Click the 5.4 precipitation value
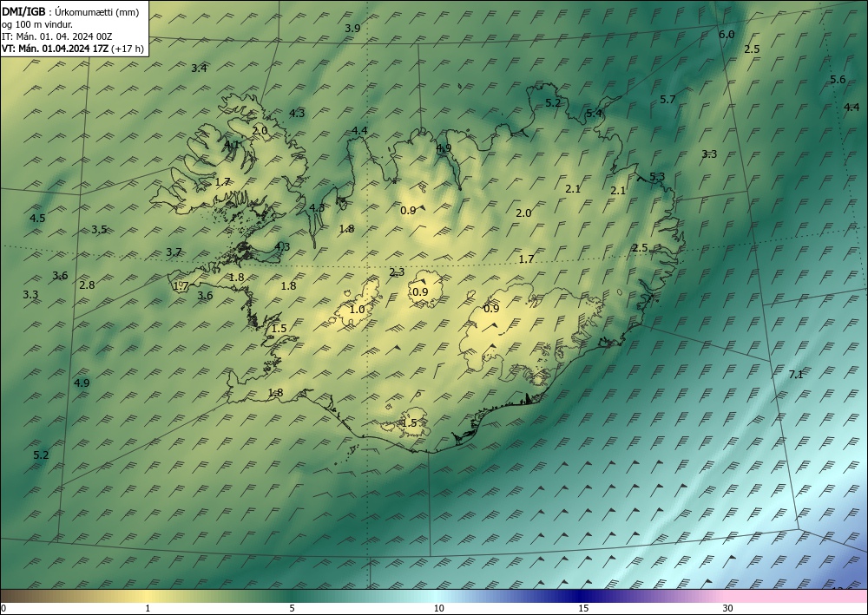Image resolution: width=868 pixels, height=615 pixels. [x=594, y=114]
